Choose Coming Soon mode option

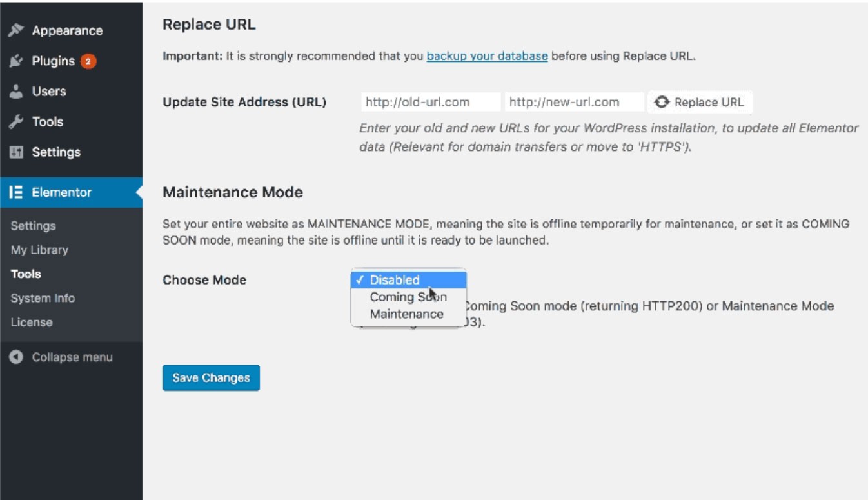pos(408,297)
